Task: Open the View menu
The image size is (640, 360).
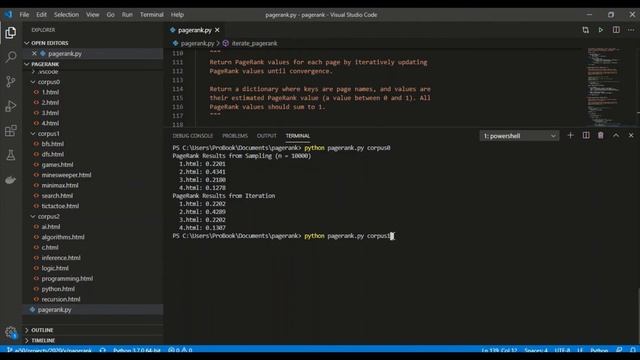Action: [92, 15]
